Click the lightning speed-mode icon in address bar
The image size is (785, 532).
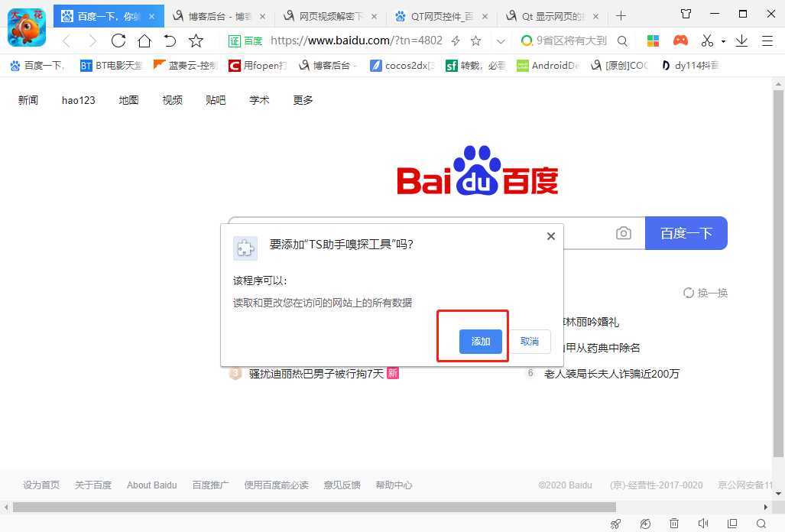click(x=456, y=41)
